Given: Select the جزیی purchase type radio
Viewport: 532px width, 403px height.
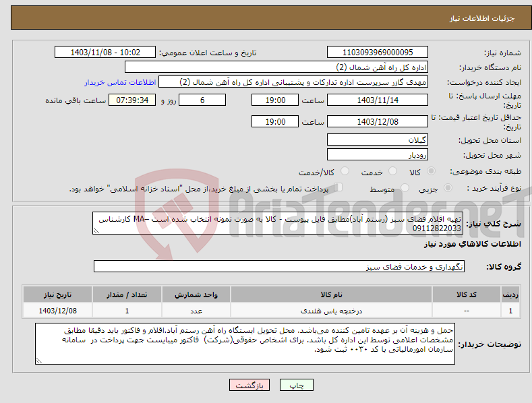Looking at the screenshot, I should tap(448, 187).
